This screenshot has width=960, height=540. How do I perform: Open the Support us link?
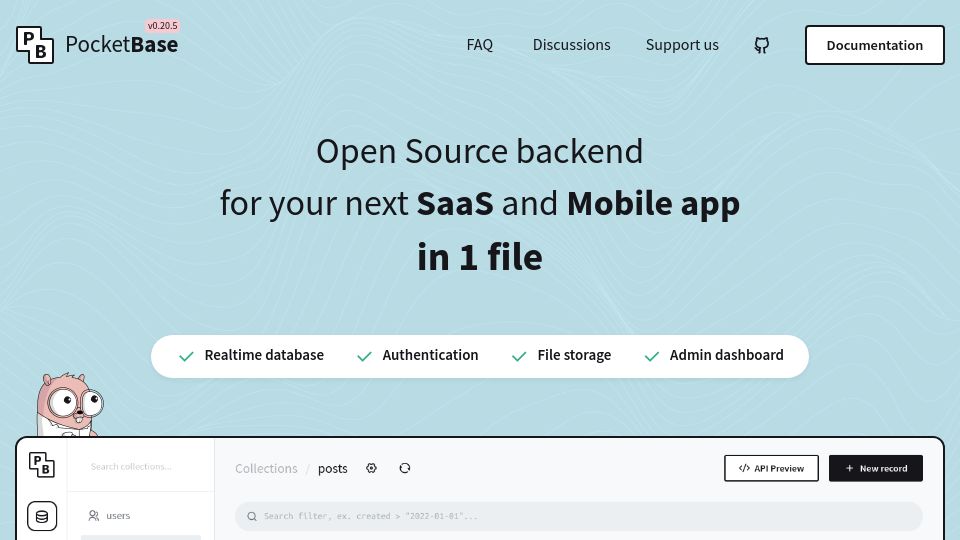(x=682, y=45)
